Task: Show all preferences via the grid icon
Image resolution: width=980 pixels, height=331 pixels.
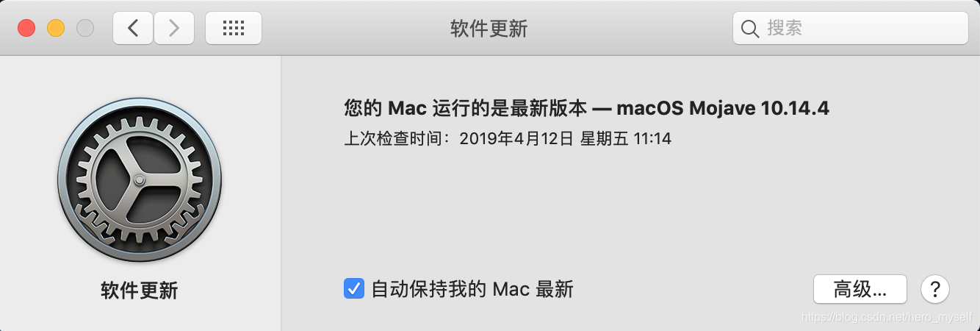Action: [x=234, y=28]
